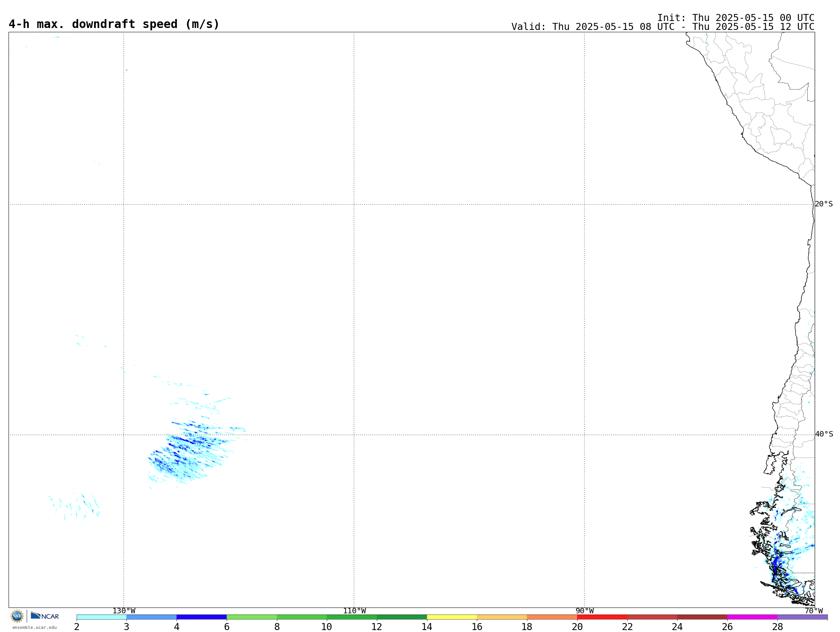
Task: Click the plot title '4-h max. downdraft speed (m/s)'
Action: [x=114, y=24]
